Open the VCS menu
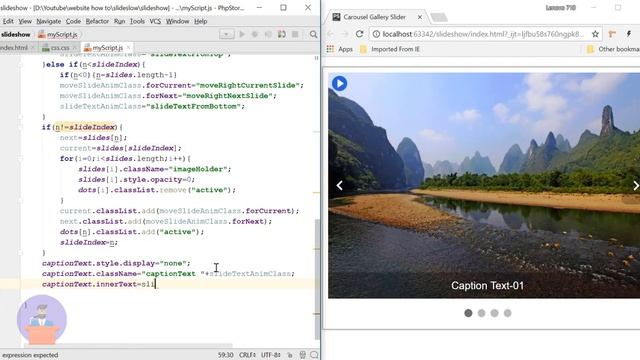Image resolution: width=640 pixels, height=360 pixels. (x=155, y=21)
